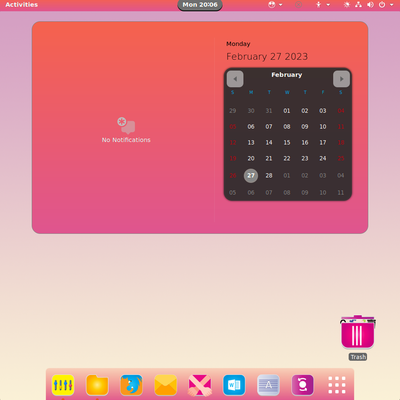Click the volume speaker icon

(x=370, y=5)
